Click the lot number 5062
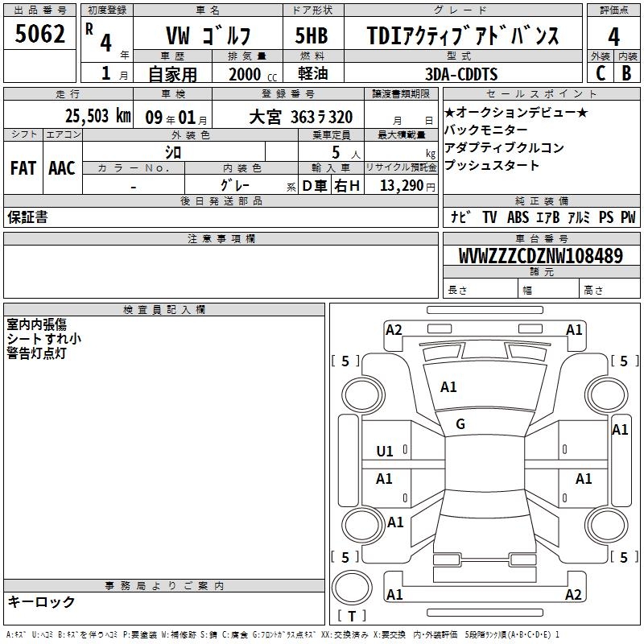This screenshot has width=644, height=644. click(x=39, y=33)
